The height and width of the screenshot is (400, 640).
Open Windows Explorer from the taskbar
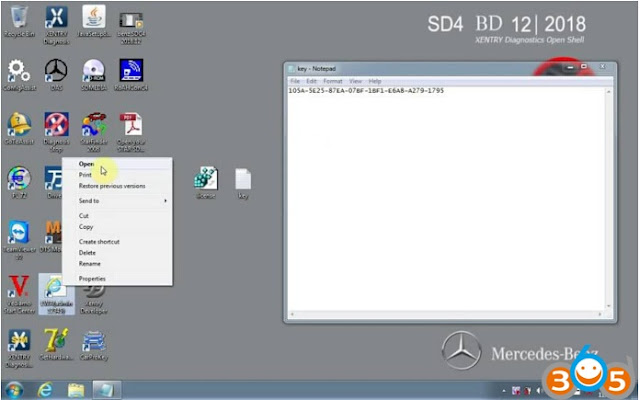tap(76, 390)
